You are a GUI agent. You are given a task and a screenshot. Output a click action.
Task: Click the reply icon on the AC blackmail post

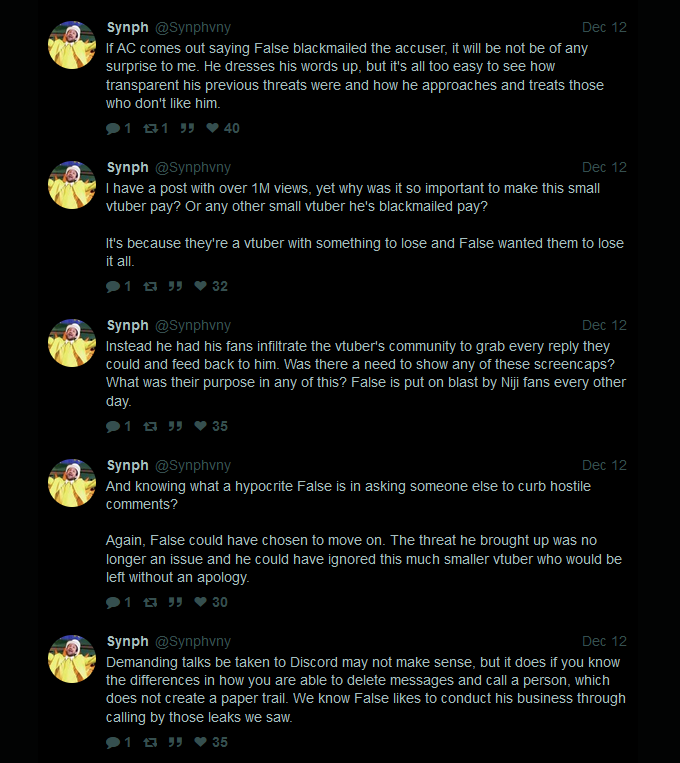[x=113, y=128]
